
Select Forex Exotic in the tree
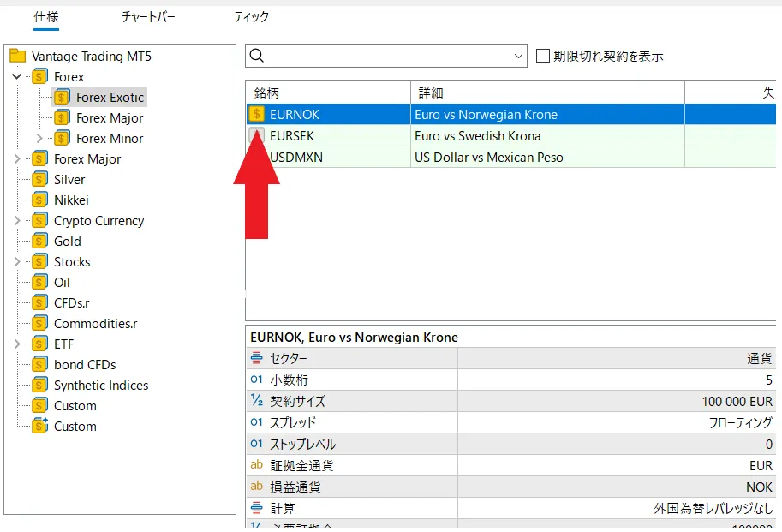pos(110,98)
